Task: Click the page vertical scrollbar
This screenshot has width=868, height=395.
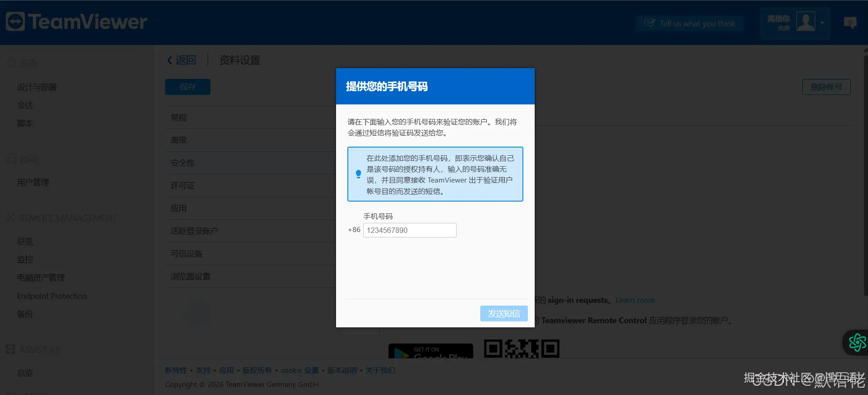Action: (x=865, y=175)
